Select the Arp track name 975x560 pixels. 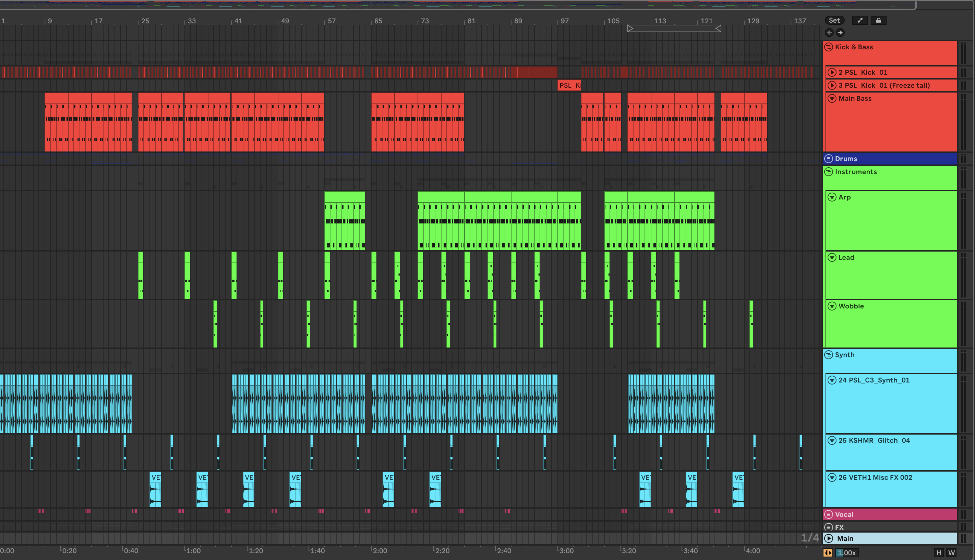(845, 197)
